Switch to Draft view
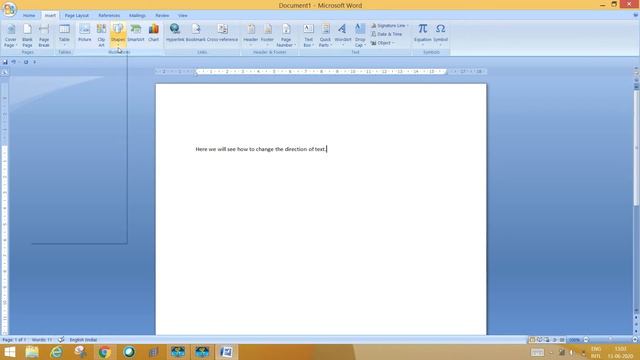640x360 pixels. pyautogui.click(x=562, y=340)
